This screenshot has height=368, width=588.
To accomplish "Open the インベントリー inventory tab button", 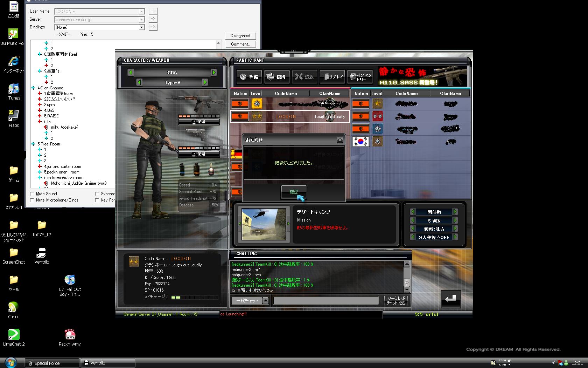I will [360, 77].
